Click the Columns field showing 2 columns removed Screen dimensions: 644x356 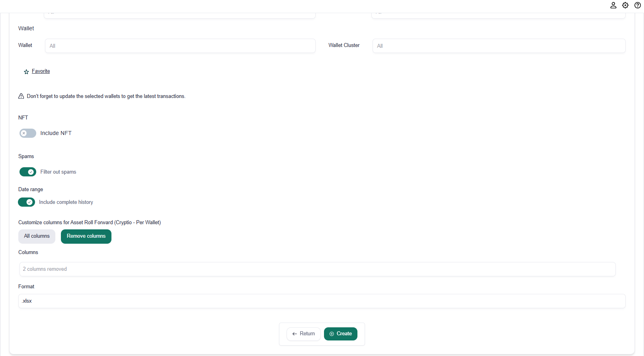(x=317, y=269)
